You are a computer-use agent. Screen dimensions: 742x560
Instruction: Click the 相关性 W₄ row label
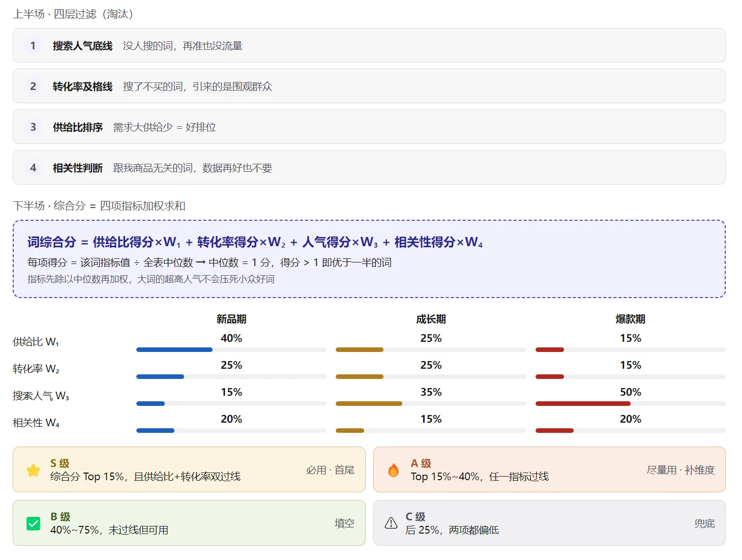point(36,423)
